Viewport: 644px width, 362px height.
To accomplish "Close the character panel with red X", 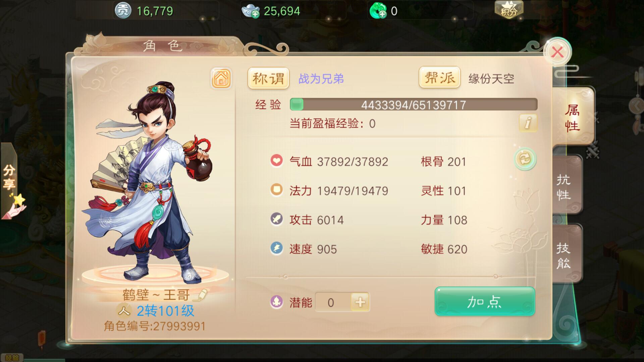I will [557, 52].
